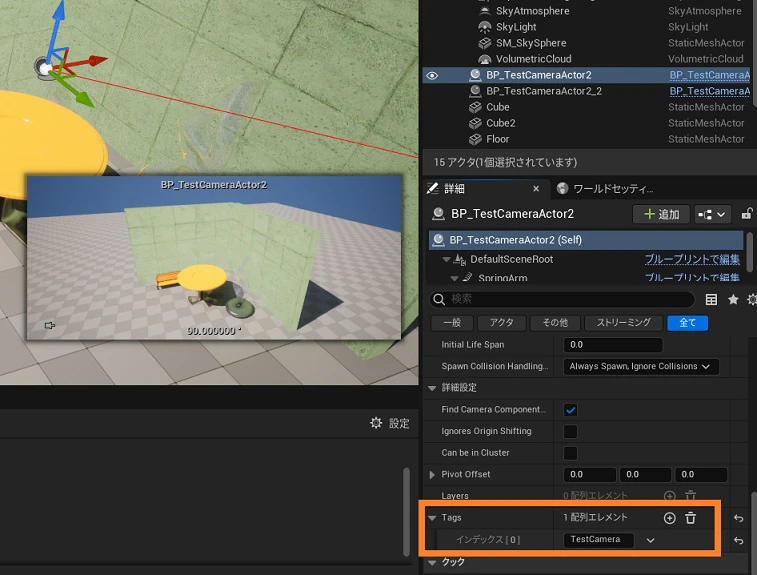
Task: Empty the Layers array with trash icon
Action: tap(690, 495)
